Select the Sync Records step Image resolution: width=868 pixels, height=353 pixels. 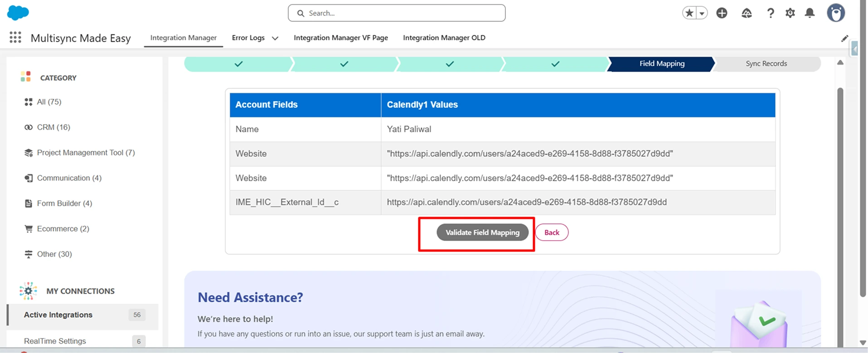point(766,64)
